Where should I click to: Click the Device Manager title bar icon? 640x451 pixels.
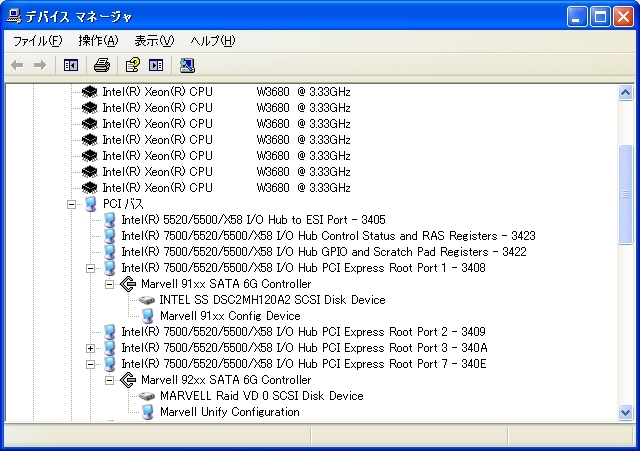[x=13, y=16]
